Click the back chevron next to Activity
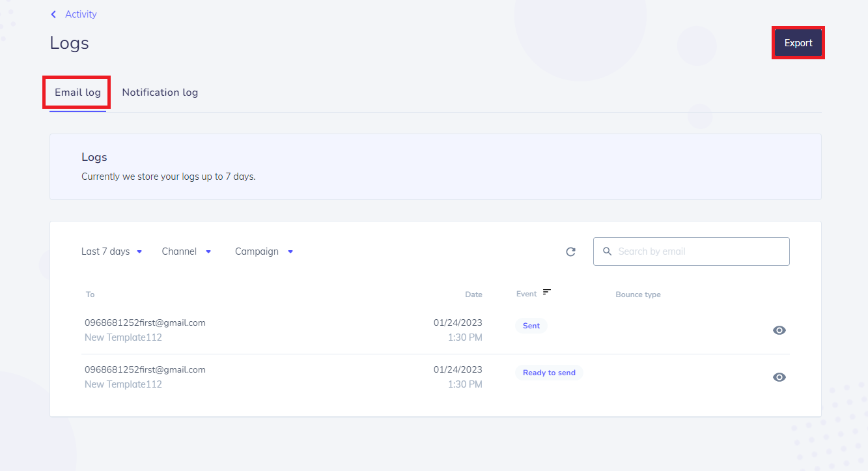 pos(53,14)
